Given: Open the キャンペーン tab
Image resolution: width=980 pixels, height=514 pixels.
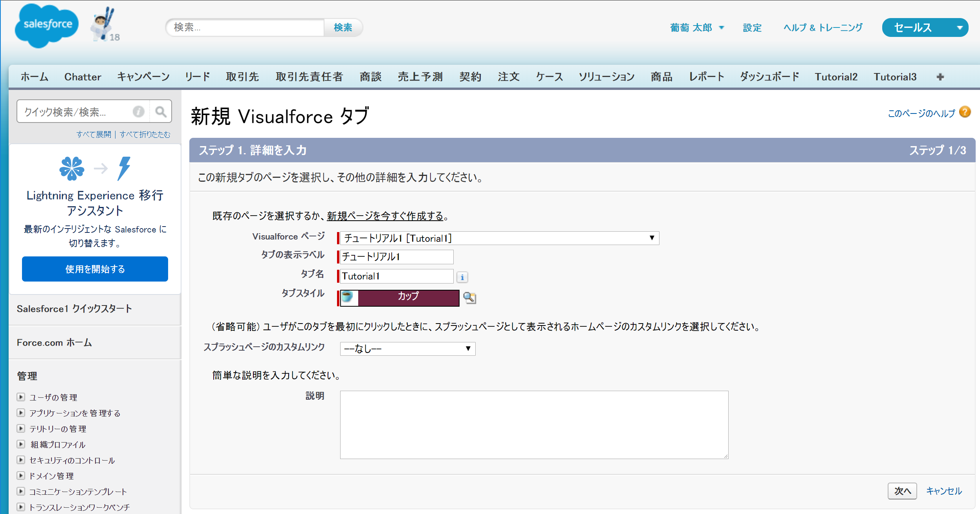Looking at the screenshot, I should pyautogui.click(x=143, y=77).
